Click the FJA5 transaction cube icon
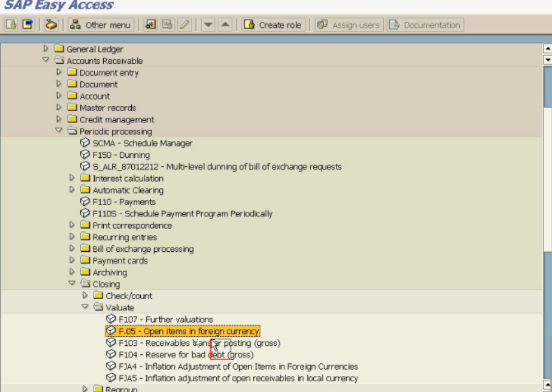 (x=111, y=377)
